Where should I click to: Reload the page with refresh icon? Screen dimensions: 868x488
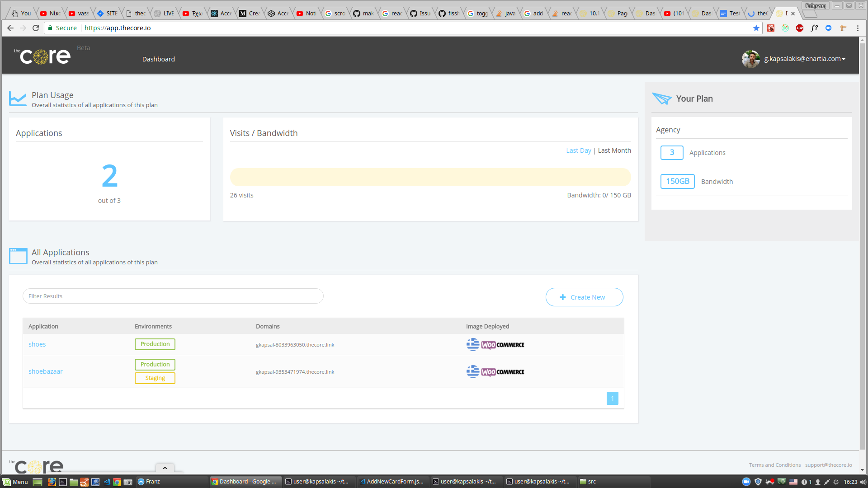[x=36, y=28]
